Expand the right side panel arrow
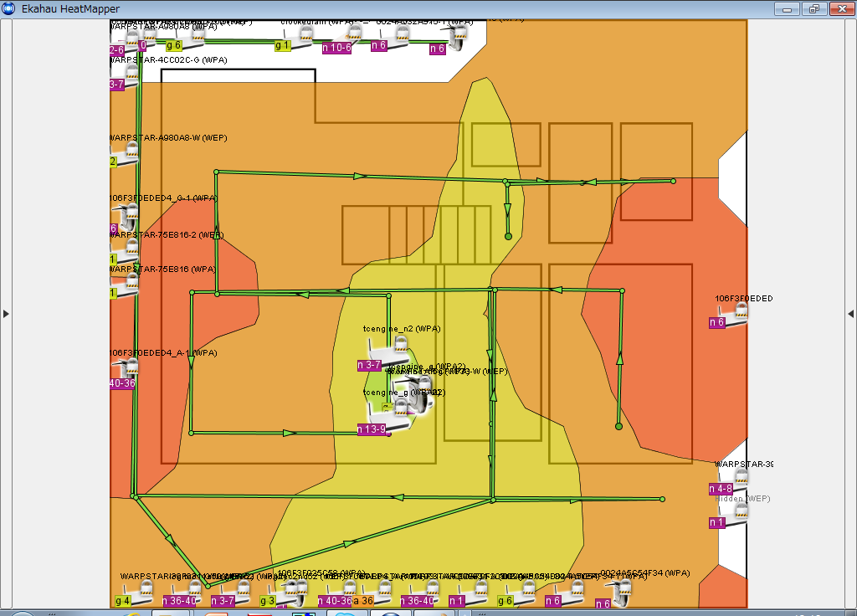 click(850, 314)
